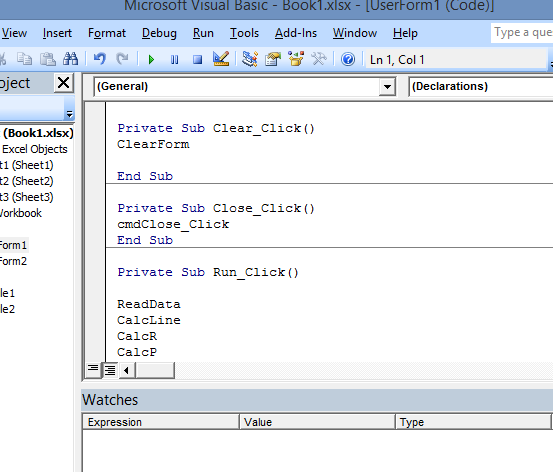Click 'Private Sub Close_Click()' line
Image resolution: width=553 pixels, height=472 pixels.
[216, 208]
